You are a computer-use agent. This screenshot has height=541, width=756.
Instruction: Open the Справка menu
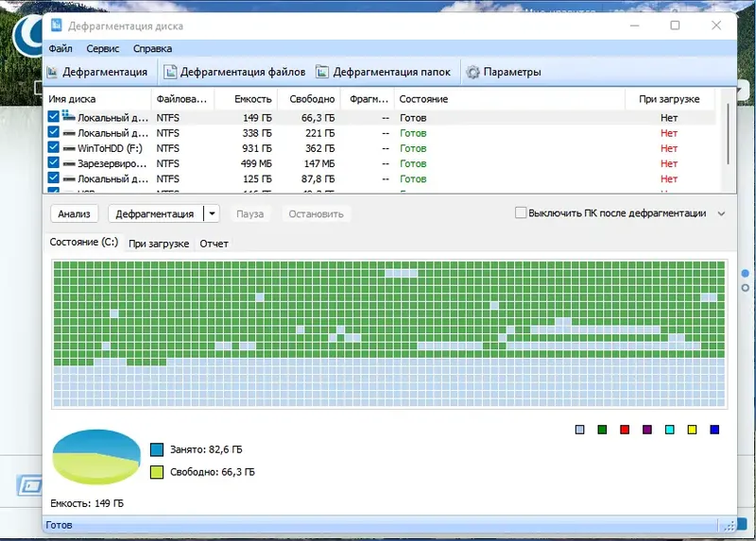click(x=152, y=49)
